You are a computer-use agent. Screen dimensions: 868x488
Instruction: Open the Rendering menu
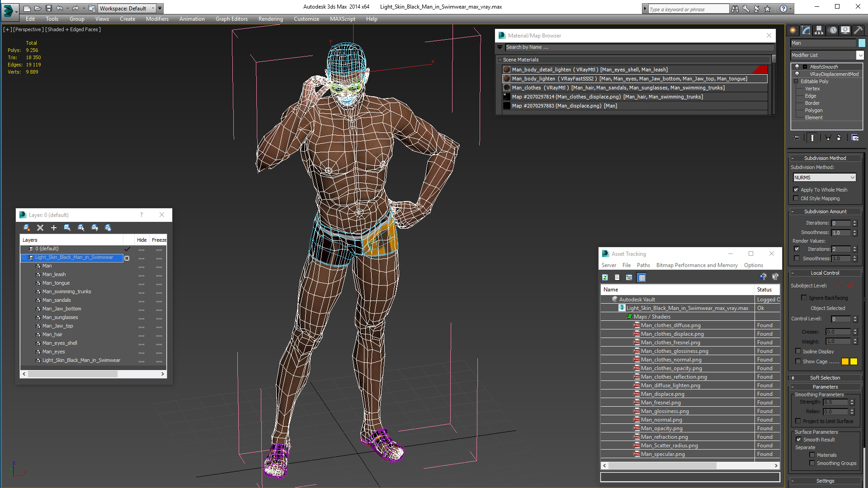point(270,19)
